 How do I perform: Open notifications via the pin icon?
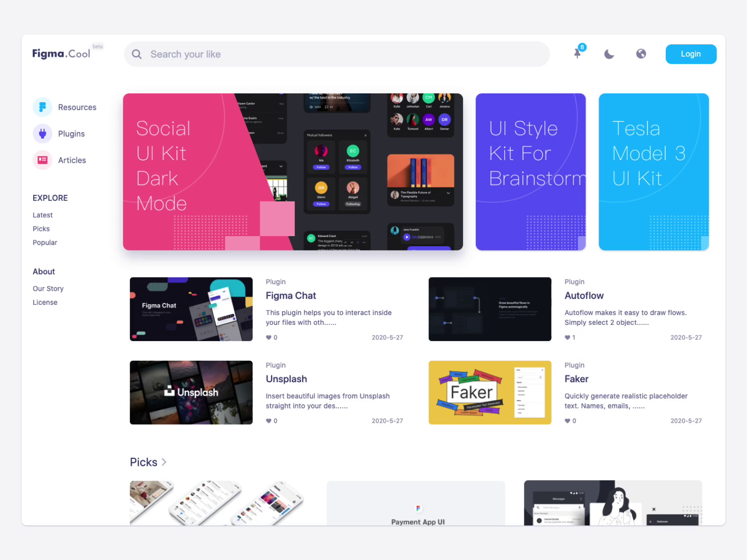coord(578,54)
